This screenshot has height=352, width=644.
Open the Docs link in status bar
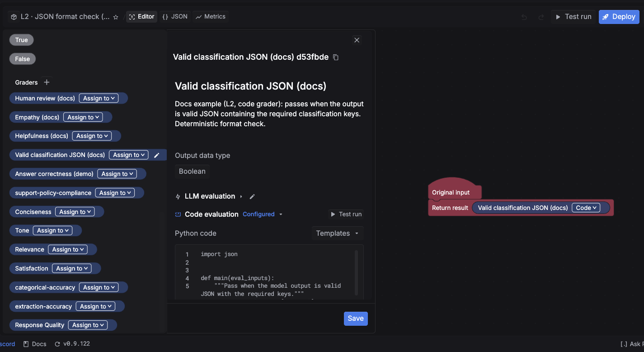[35, 344]
